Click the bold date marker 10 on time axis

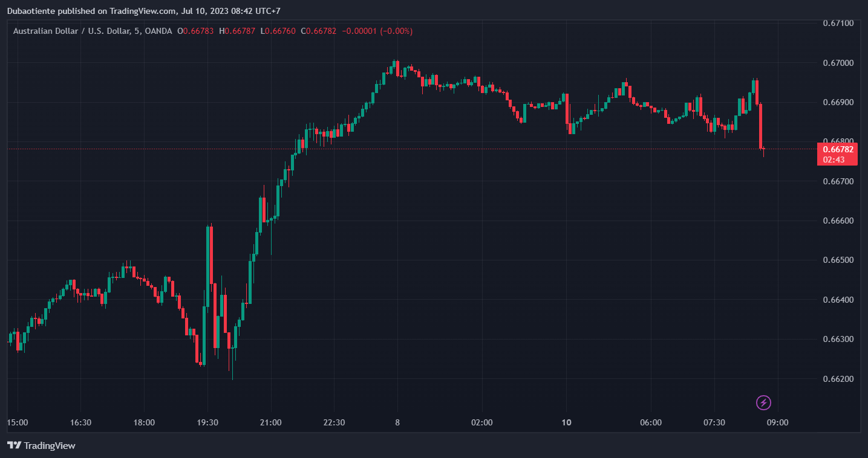tap(566, 422)
